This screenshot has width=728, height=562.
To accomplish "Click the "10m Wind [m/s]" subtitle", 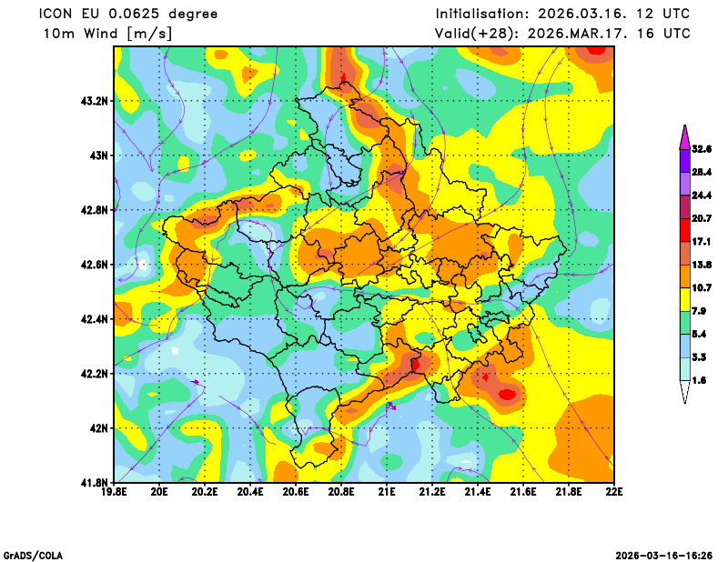I will [x=107, y=34].
